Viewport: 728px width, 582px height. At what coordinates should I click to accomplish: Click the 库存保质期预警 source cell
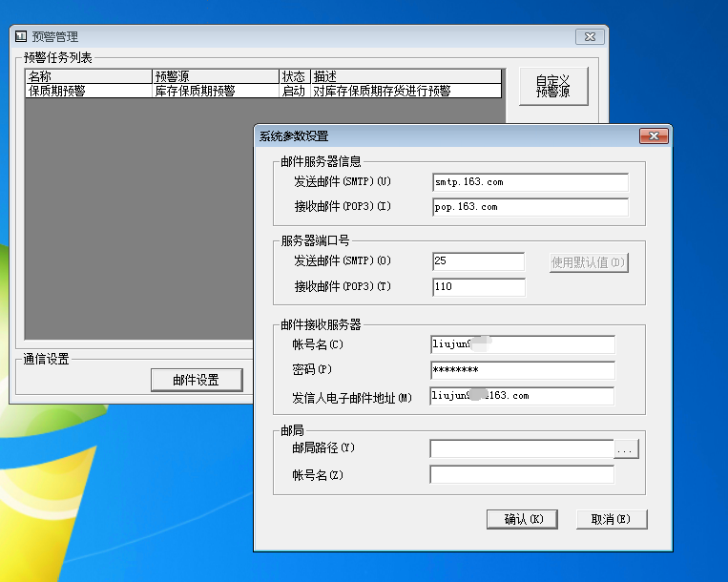(216, 91)
